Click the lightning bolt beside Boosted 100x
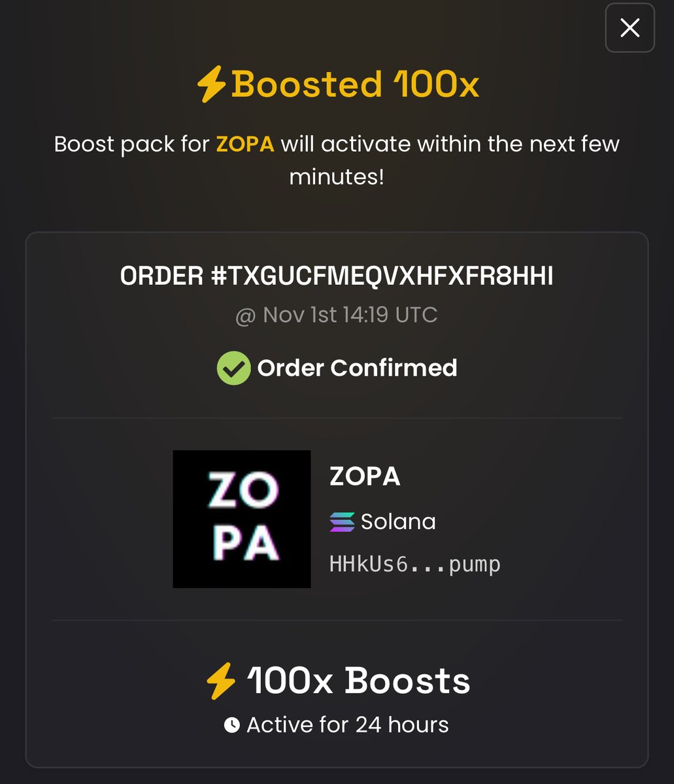 [211, 85]
